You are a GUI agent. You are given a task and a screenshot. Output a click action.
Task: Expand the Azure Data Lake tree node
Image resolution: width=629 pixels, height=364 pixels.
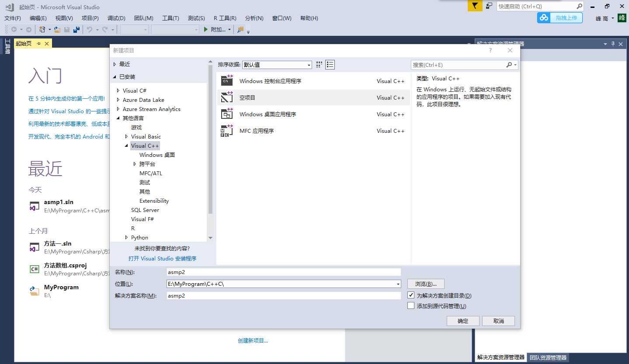pos(118,100)
